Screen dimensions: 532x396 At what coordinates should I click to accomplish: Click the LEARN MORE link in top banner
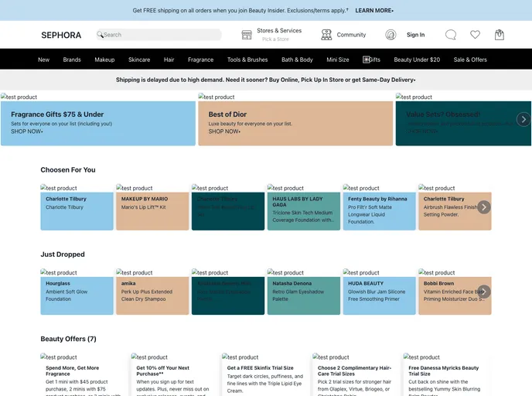[x=374, y=11]
